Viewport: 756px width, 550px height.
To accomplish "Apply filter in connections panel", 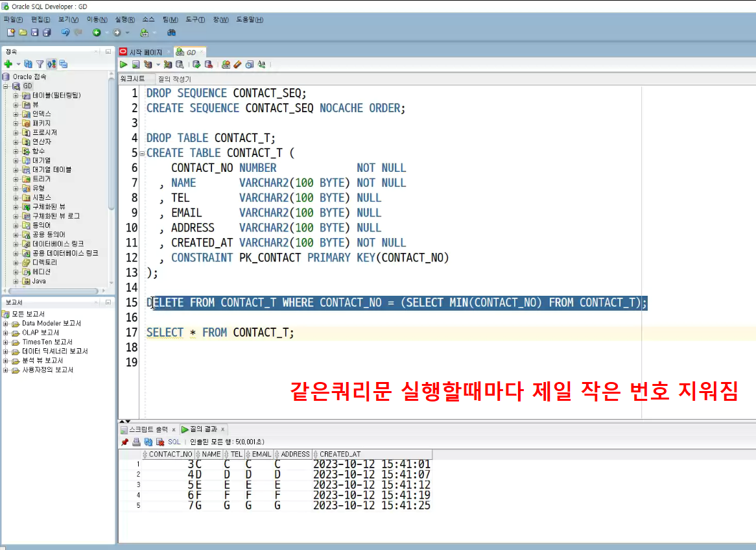I will pyautogui.click(x=40, y=64).
